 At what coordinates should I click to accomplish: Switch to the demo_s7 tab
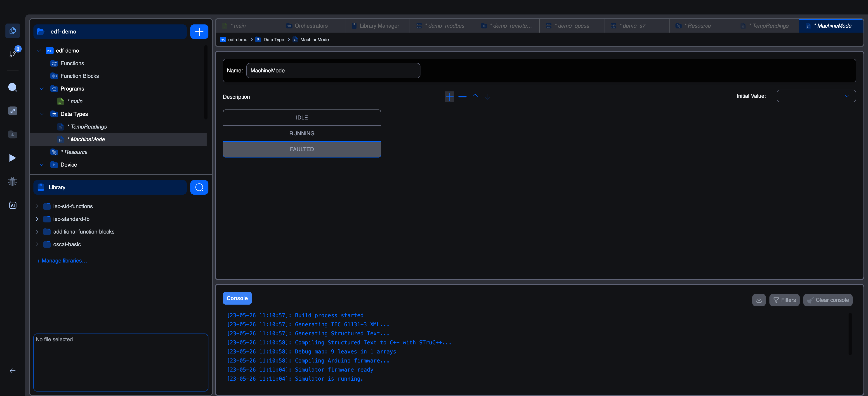[637, 26]
